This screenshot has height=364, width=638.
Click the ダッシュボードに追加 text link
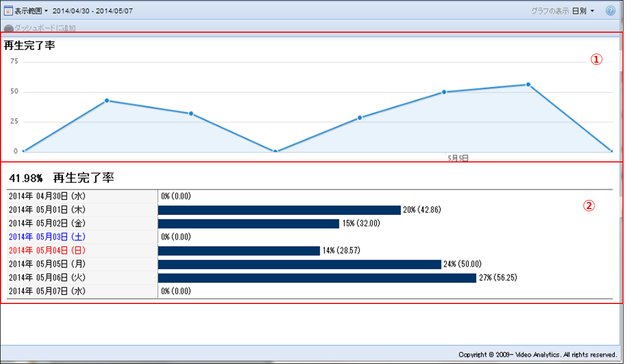pos(45,28)
